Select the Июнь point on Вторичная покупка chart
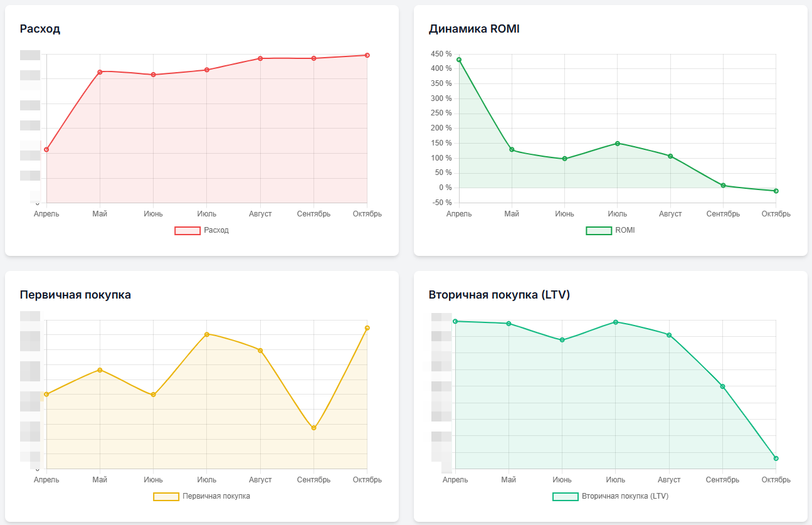Screen dimensions: 812x525 (x=562, y=340)
